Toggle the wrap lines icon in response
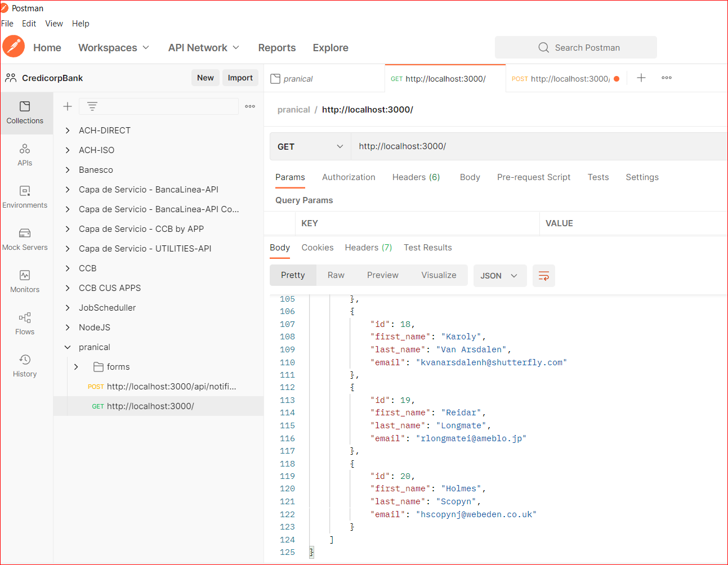The image size is (728, 565). pos(544,276)
